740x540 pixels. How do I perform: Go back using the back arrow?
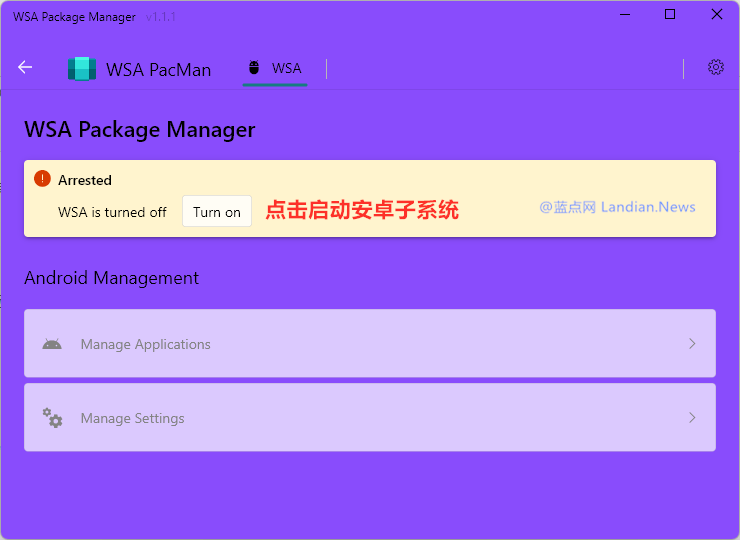[x=25, y=68]
